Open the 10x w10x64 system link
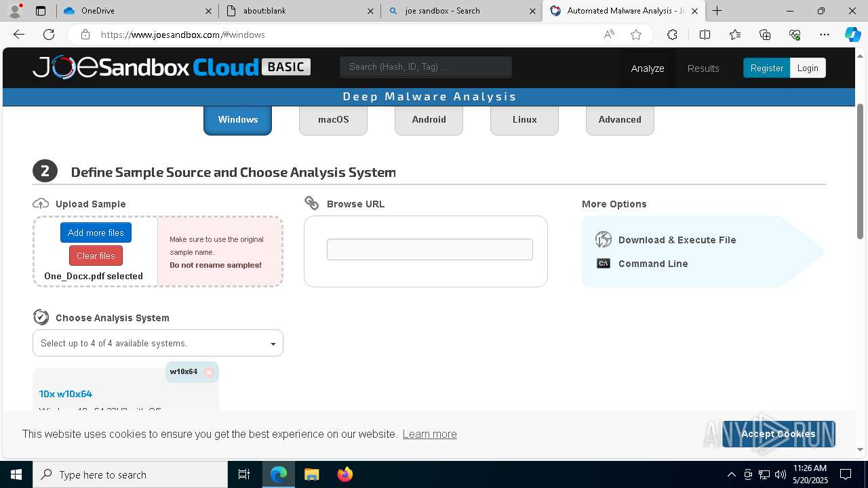The height and width of the screenshot is (488, 868). tap(66, 393)
